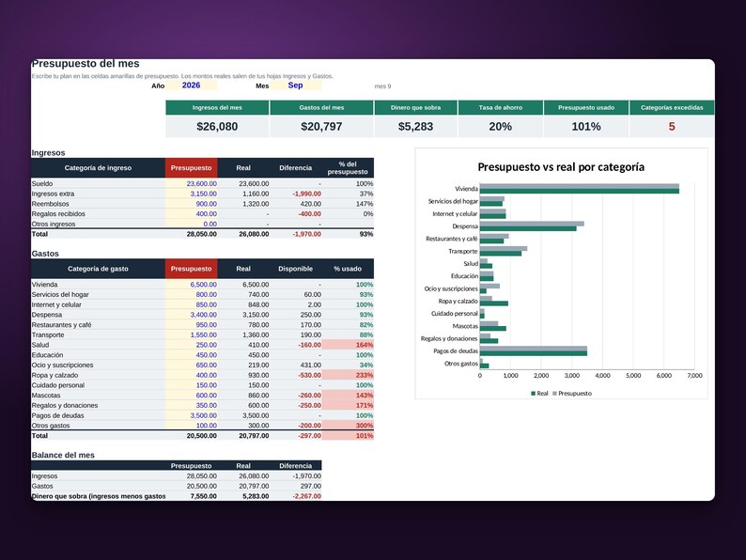This screenshot has height=560, width=746.
Task: Click the 'mes 9' helper text
Action: click(382, 86)
